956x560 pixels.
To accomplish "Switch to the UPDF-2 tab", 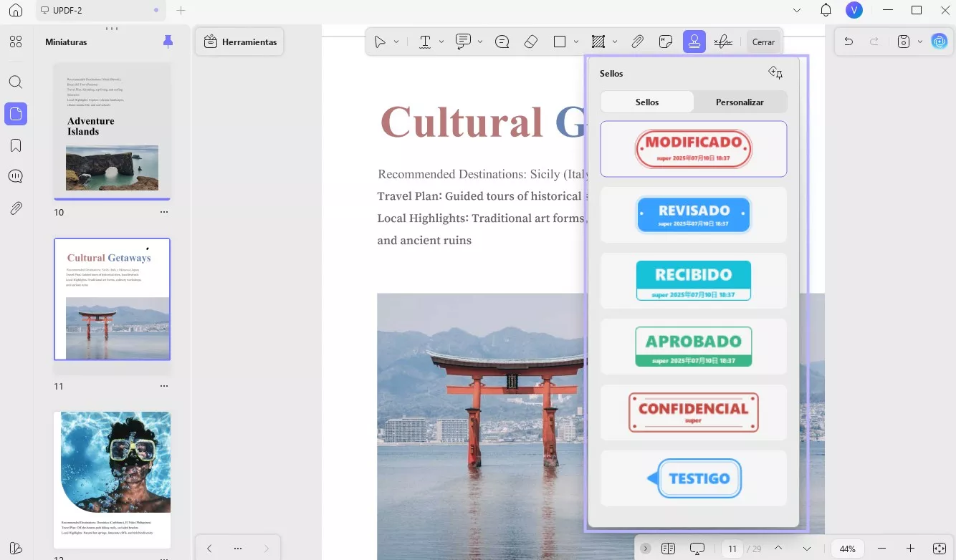I will 100,10.
